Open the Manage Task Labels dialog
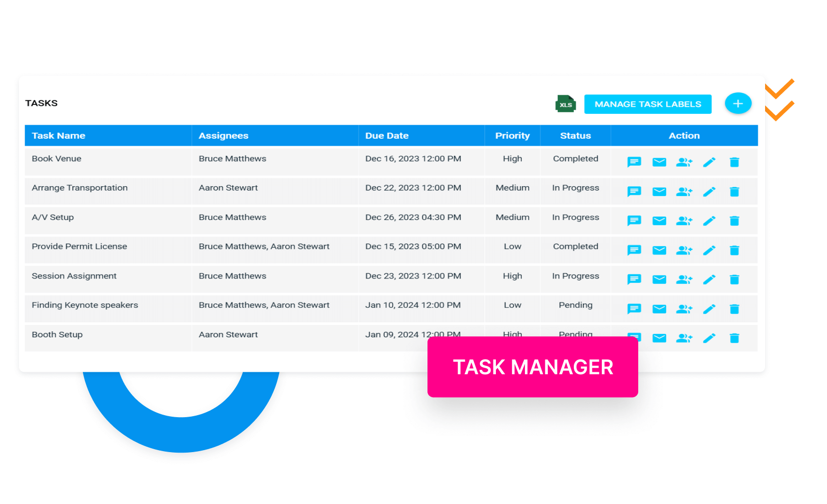This screenshot has width=827, height=504. [x=648, y=104]
